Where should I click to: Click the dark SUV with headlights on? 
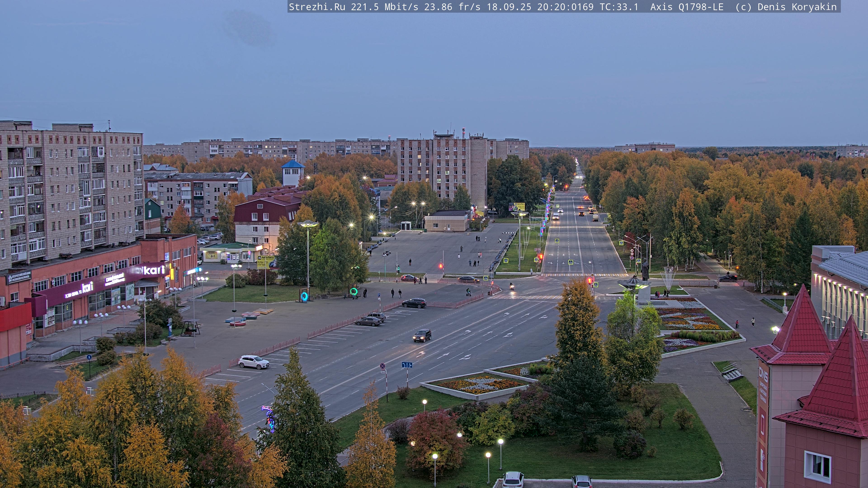pyautogui.click(x=422, y=335)
